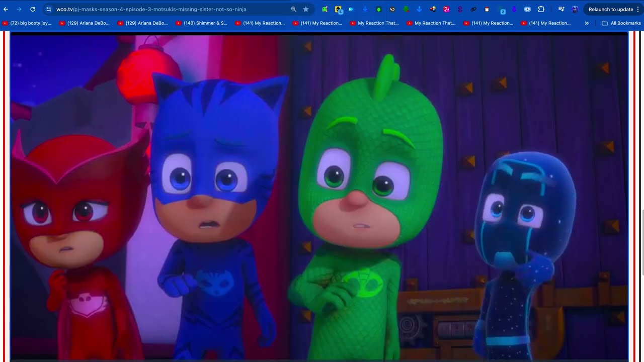
Task: Open the white clipboard extension icon
Action: tap(487, 9)
